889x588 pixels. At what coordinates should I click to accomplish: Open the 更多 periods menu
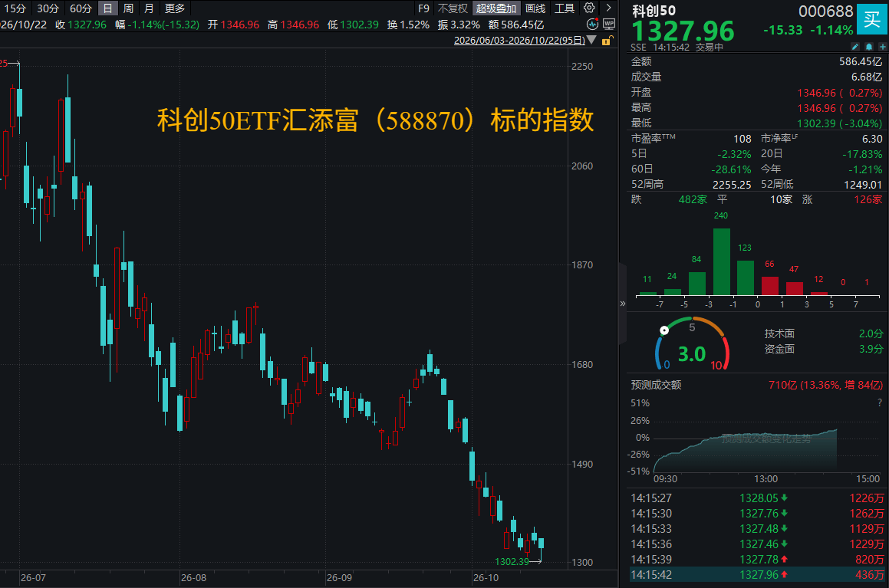point(175,8)
